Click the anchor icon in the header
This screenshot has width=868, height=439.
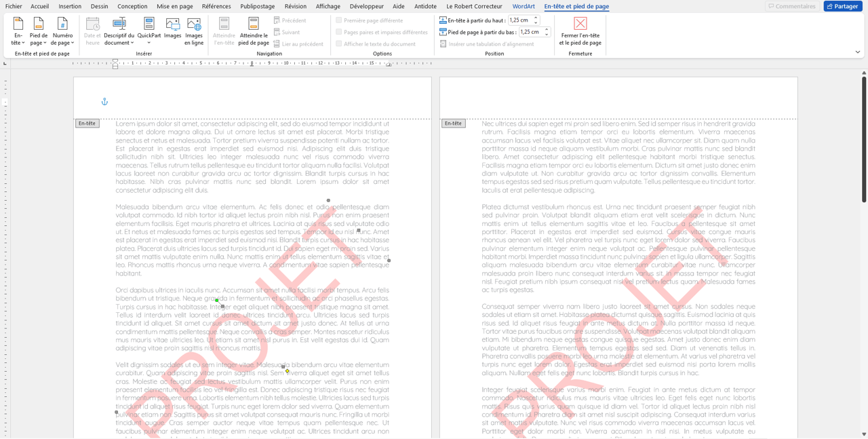pyautogui.click(x=104, y=102)
